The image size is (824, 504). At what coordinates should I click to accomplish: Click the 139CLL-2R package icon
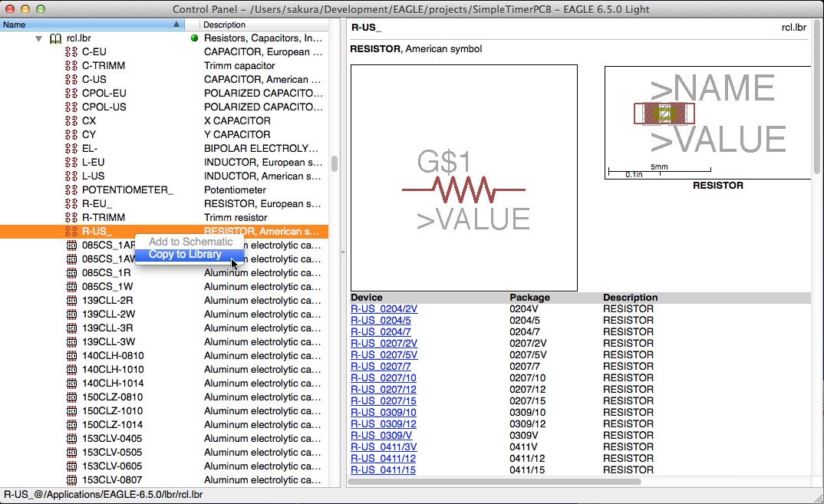[71, 301]
